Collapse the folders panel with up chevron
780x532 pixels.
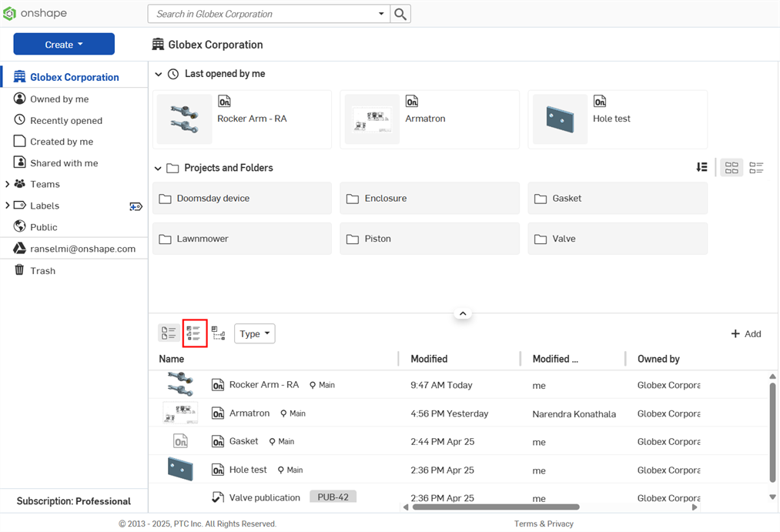point(463,313)
